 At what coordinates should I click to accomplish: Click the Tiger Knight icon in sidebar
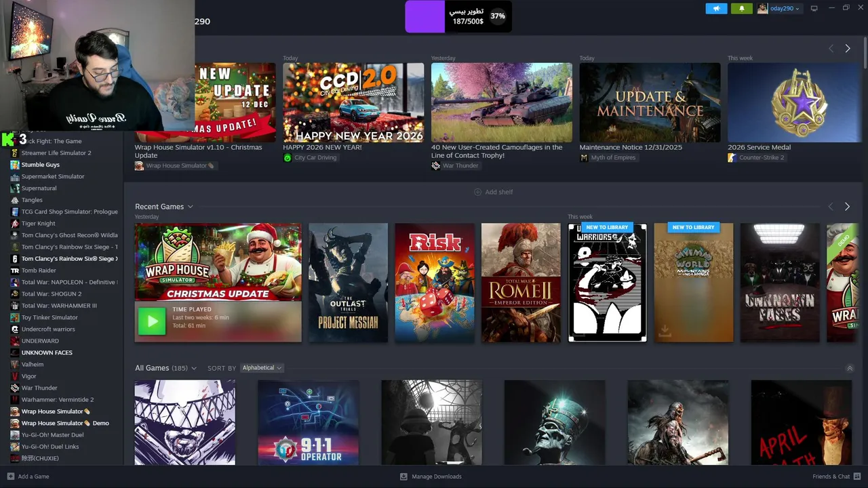pos(15,224)
